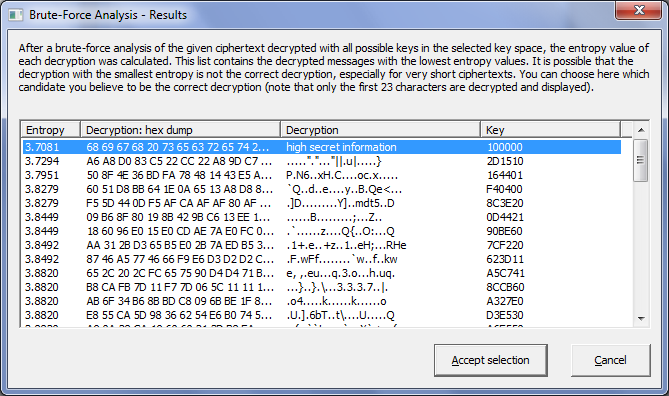Sort by the Decryption: hex dump header
The image size is (669, 396).
180,130
